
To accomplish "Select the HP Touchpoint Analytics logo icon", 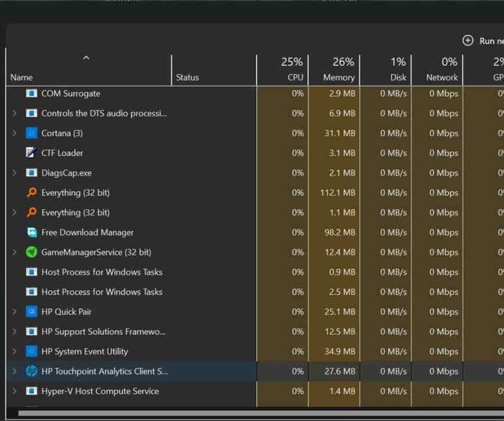I will coord(31,372).
